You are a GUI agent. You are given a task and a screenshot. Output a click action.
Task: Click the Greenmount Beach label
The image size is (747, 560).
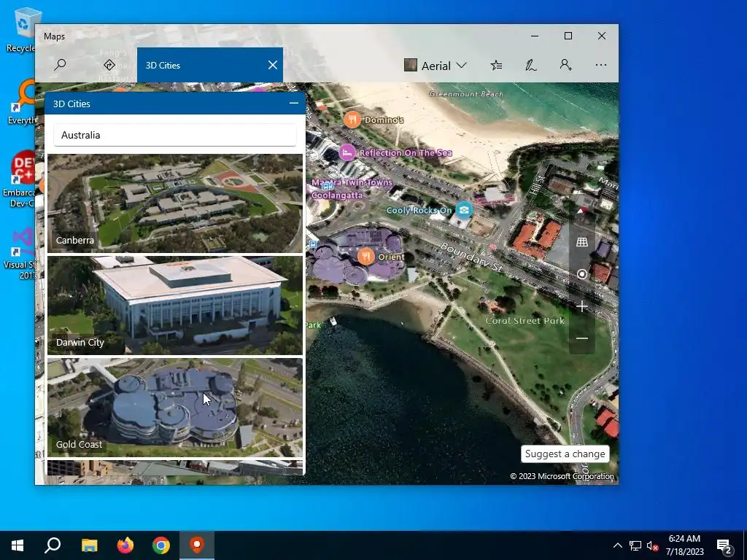click(x=466, y=94)
